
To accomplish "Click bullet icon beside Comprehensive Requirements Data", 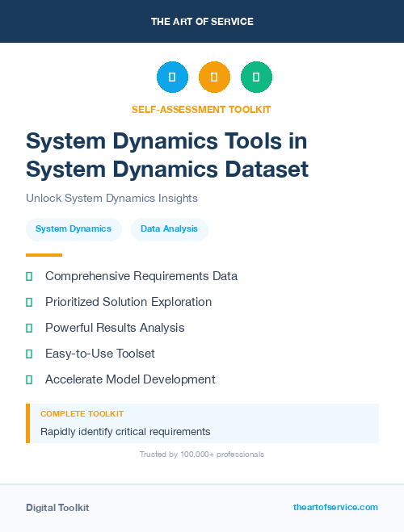I will 29,277.
